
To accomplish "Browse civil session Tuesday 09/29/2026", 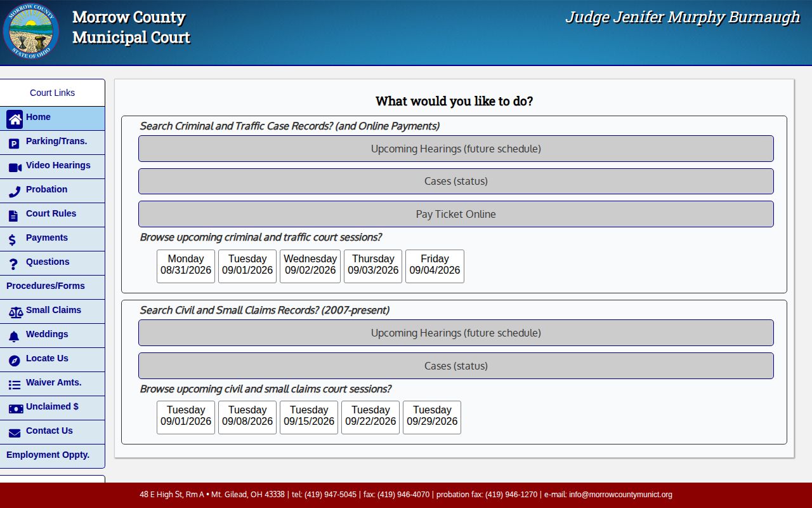I will [432, 417].
